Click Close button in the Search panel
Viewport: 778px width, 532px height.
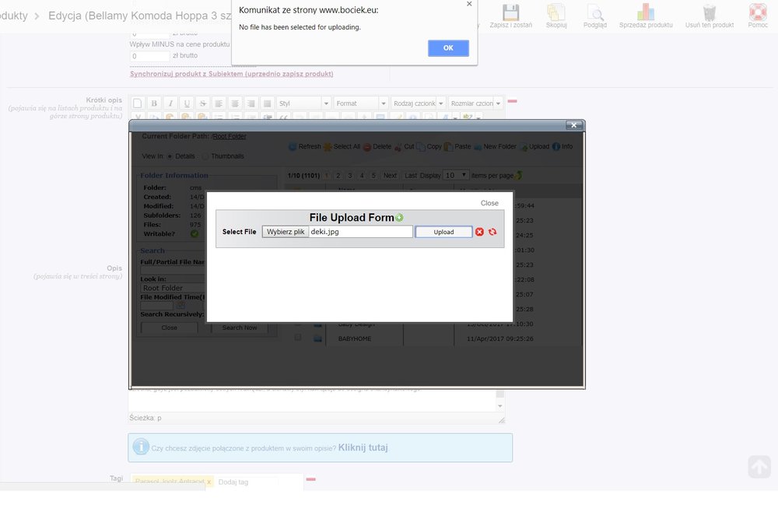pos(169,327)
